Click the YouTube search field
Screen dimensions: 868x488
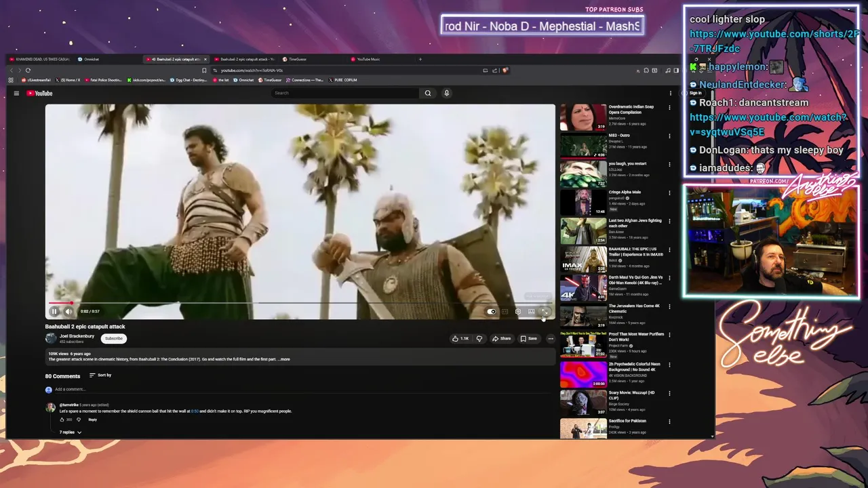[344, 93]
